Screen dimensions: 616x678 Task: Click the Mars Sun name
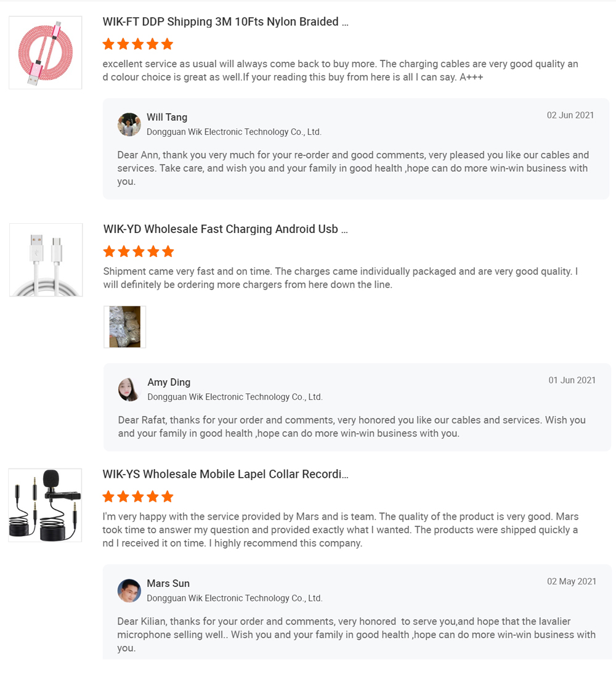click(x=168, y=584)
